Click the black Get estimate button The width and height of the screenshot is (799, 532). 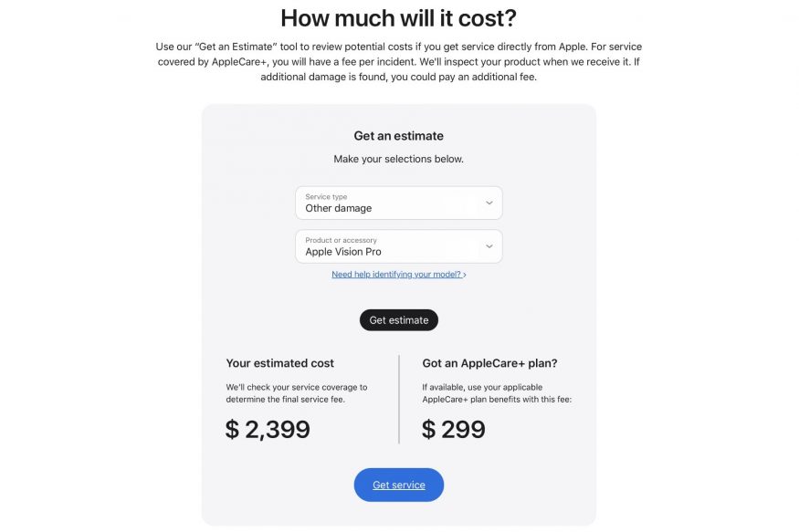(398, 320)
